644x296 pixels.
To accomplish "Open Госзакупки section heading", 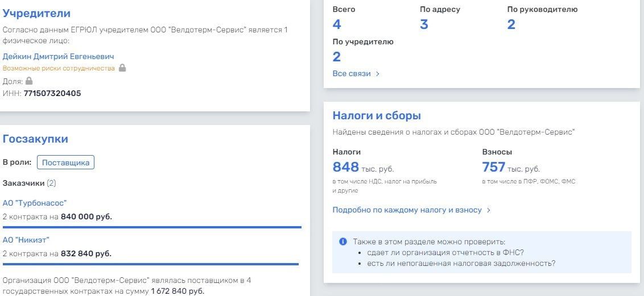I will point(35,139).
